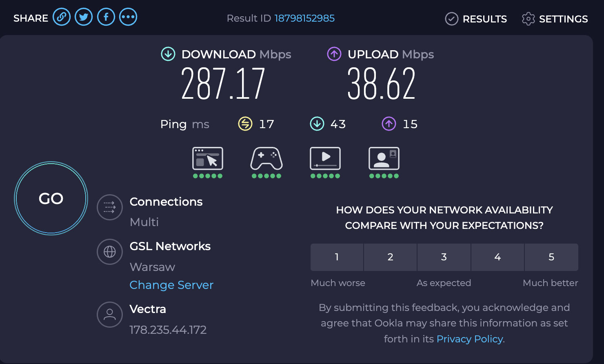604x364 pixels.
Task: Click the upload ping arrow icon
Action: point(389,124)
